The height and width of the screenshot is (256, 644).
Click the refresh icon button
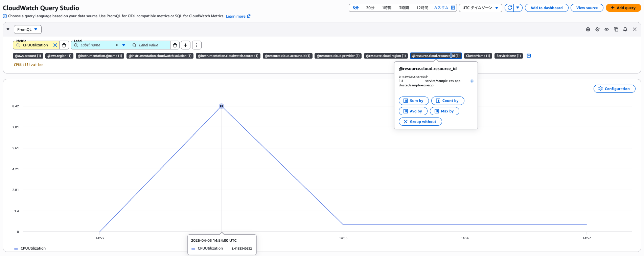tap(509, 8)
